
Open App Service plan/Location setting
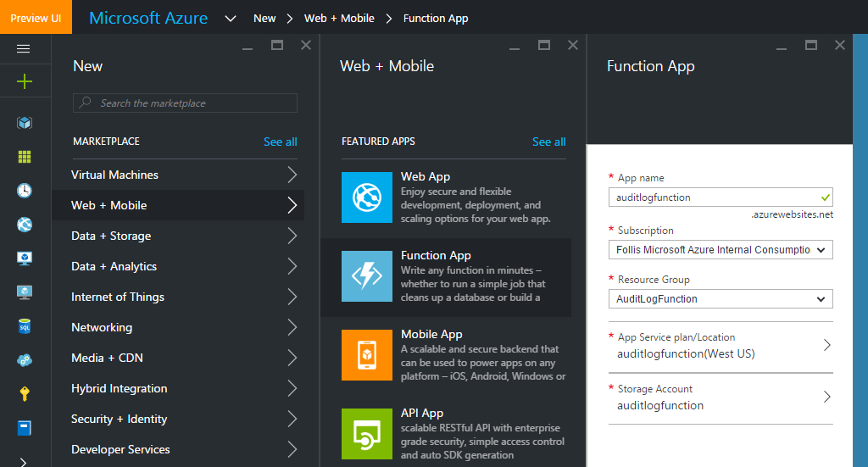pos(721,346)
